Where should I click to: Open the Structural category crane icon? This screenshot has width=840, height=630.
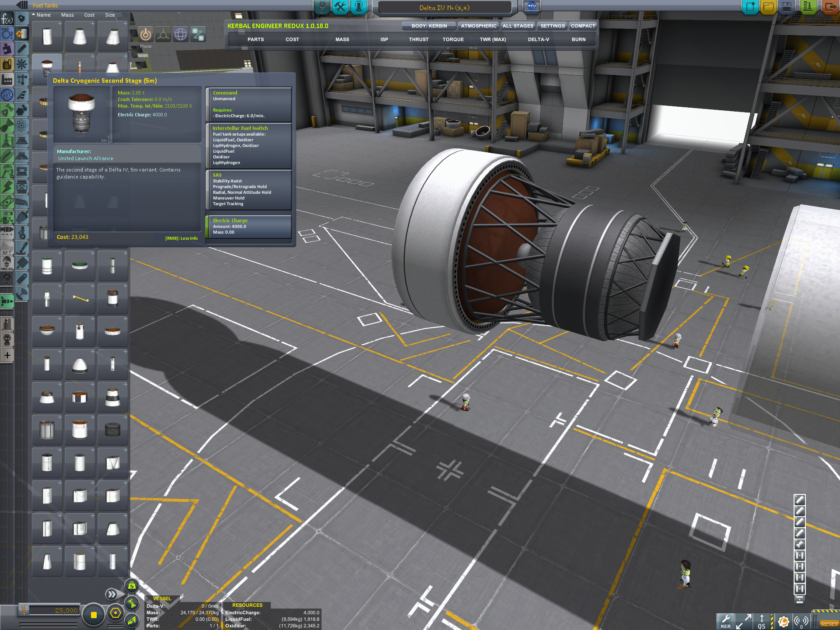point(21,80)
